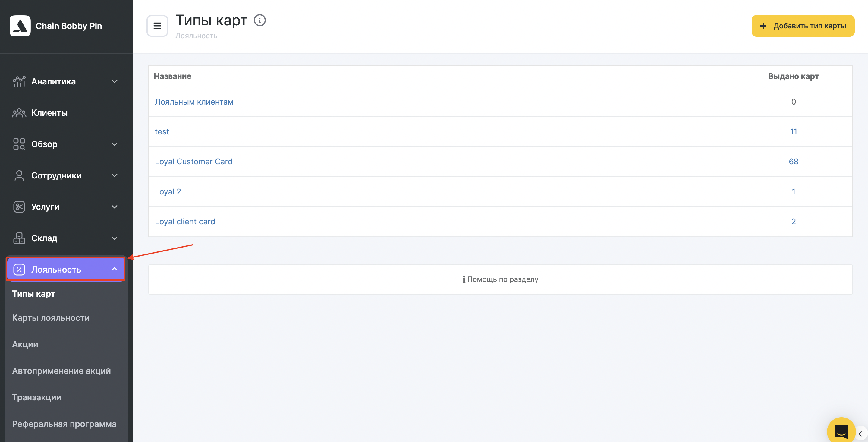Click issued cards count 68
This screenshot has width=868, height=442.
793,162
